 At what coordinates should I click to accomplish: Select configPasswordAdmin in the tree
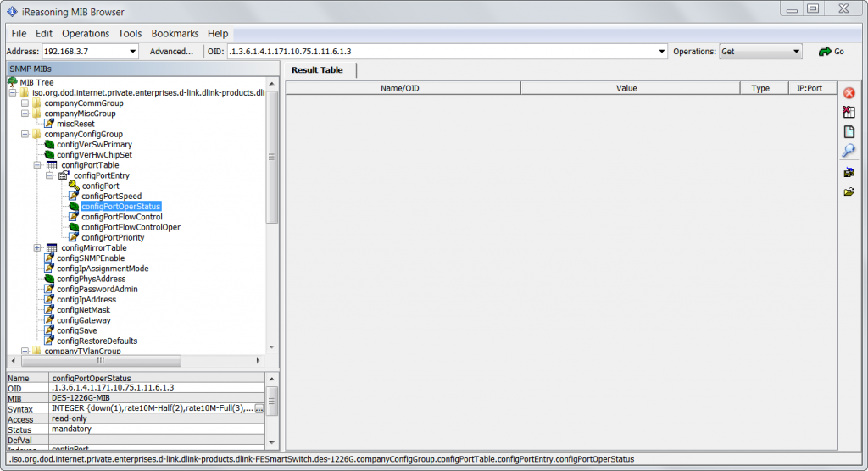(x=97, y=289)
